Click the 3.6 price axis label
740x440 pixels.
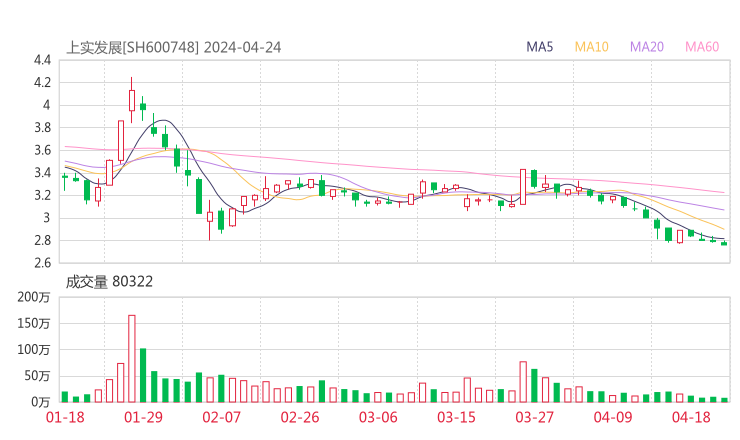[x=42, y=150]
